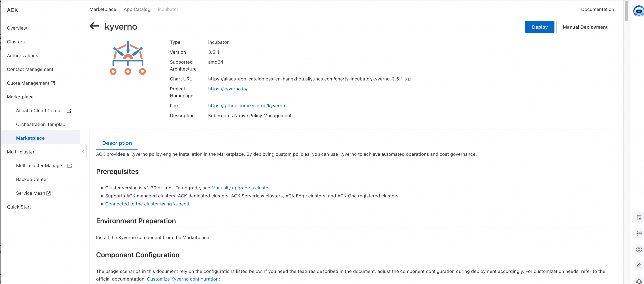Open the kyverno GitHub repository link

(x=246, y=106)
